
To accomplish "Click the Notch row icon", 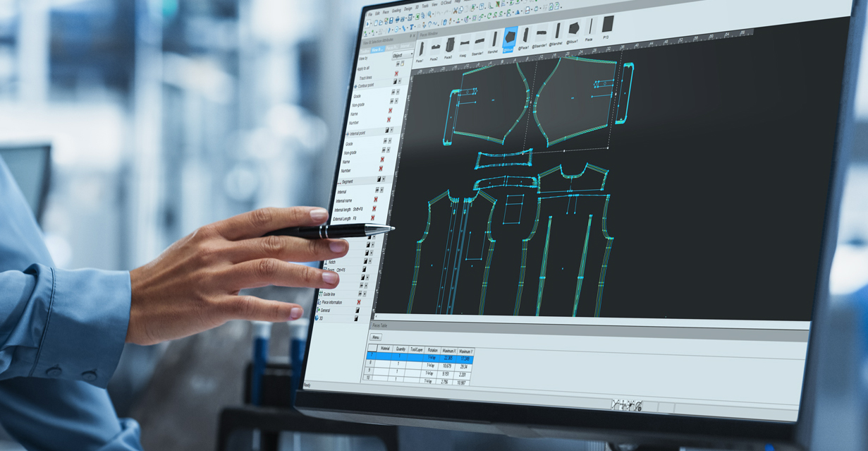I will pos(326,262).
